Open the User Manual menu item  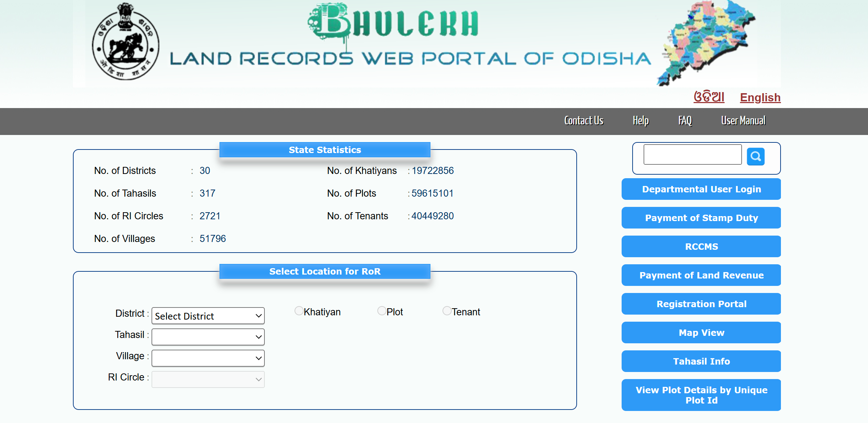pyautogui.click(x=743, y=121)
